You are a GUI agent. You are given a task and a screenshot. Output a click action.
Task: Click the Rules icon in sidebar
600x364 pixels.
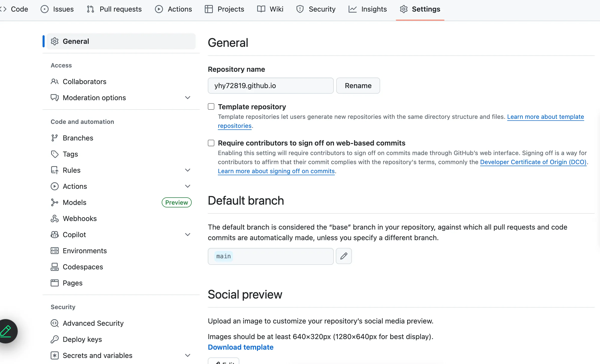(55, 170)
